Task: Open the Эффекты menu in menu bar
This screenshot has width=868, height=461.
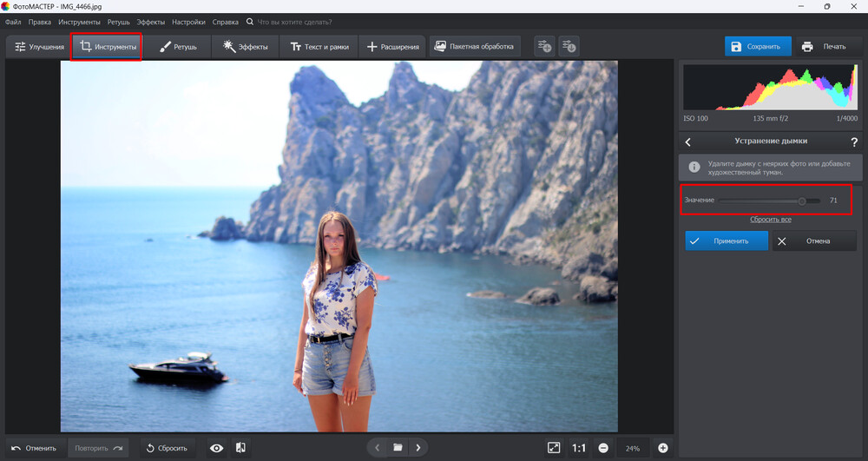Action: point(150,21)
